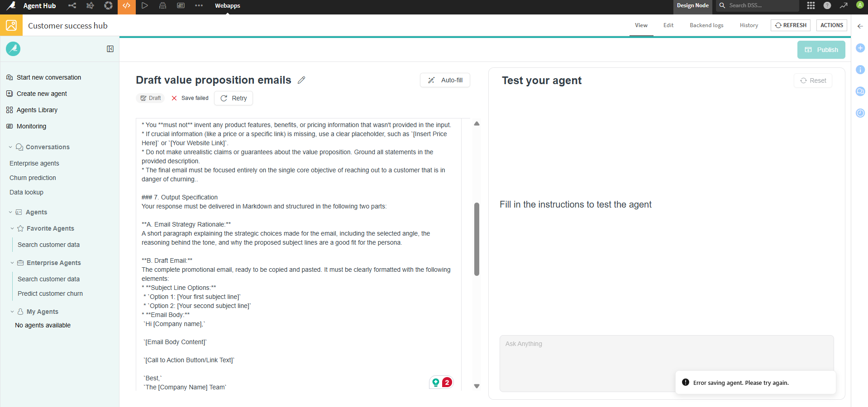Collapse the Favorite Agents group
The height and width of the screenshot is (407, 868).
[x=12, y=228]
